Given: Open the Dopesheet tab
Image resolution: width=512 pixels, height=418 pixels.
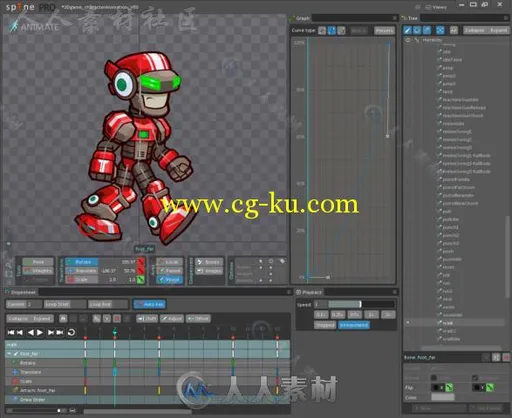Looking at the screenshot, I should point(21,292).
